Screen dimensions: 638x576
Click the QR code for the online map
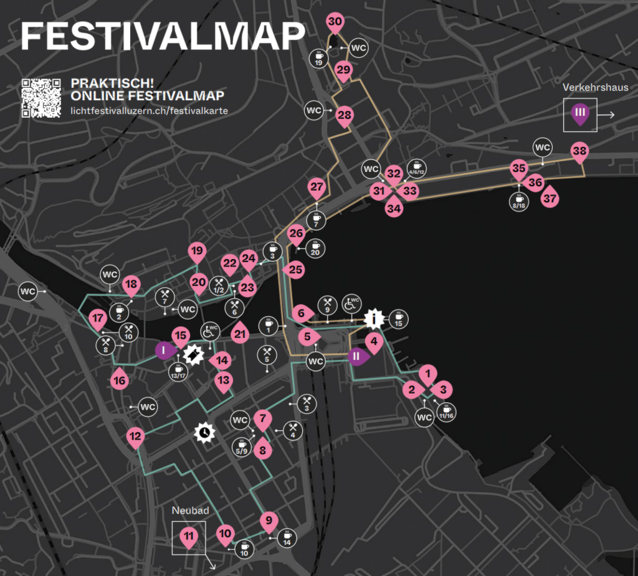[x=41, y=96]
